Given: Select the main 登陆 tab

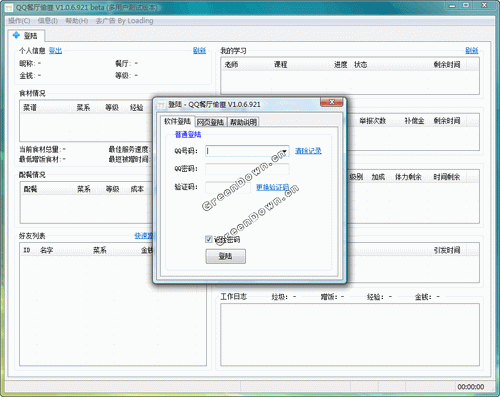Looking at the screenshot, I should [26, 35].
